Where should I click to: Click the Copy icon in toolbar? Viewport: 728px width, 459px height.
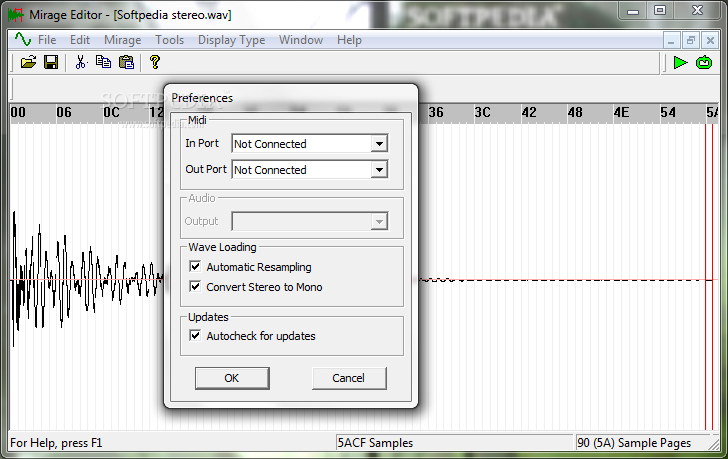point(103,62)
